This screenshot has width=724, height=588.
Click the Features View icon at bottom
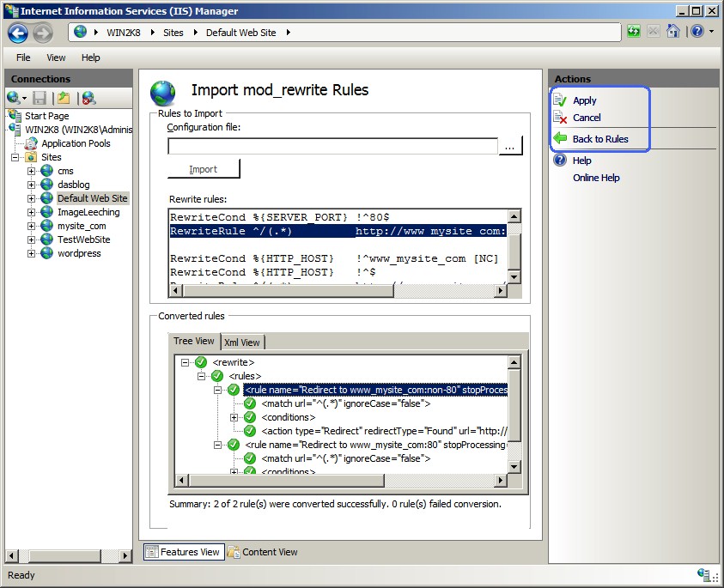(x=151, y=552)
